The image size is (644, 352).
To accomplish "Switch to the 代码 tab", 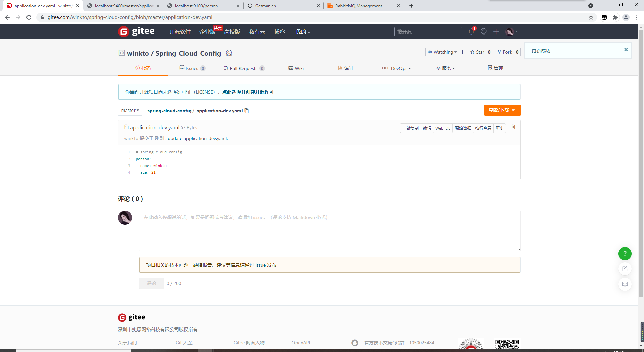I will (x=143, y=68).
